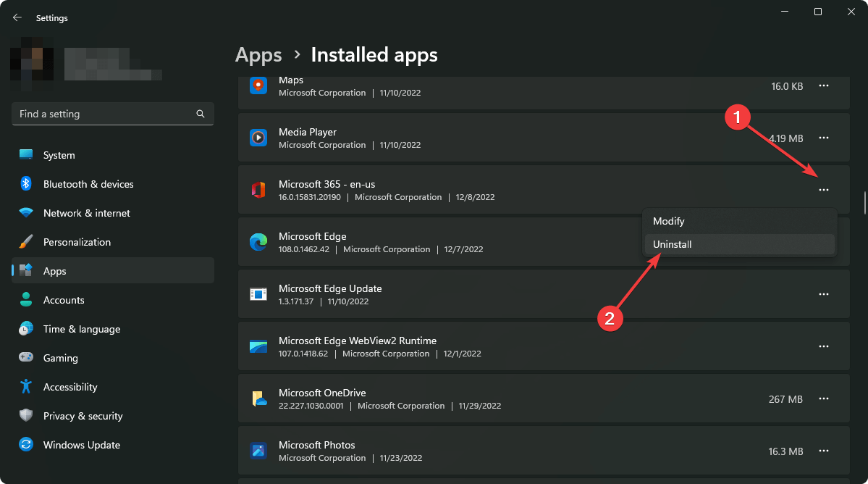Viewport: 868px width, 484px height.
Task: Click the 16.3 MB Photos size
Action: point(785,451)
